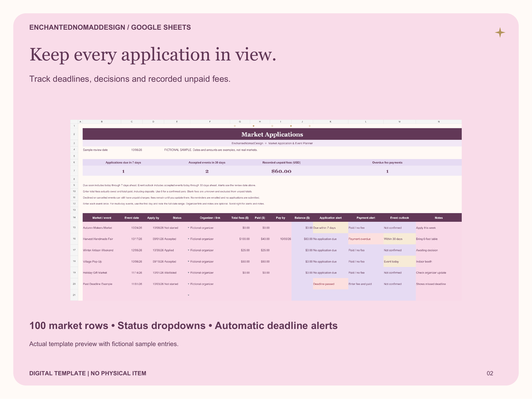
Task: Click the Event outlook column heading
Action: click(x=399, y=218)
